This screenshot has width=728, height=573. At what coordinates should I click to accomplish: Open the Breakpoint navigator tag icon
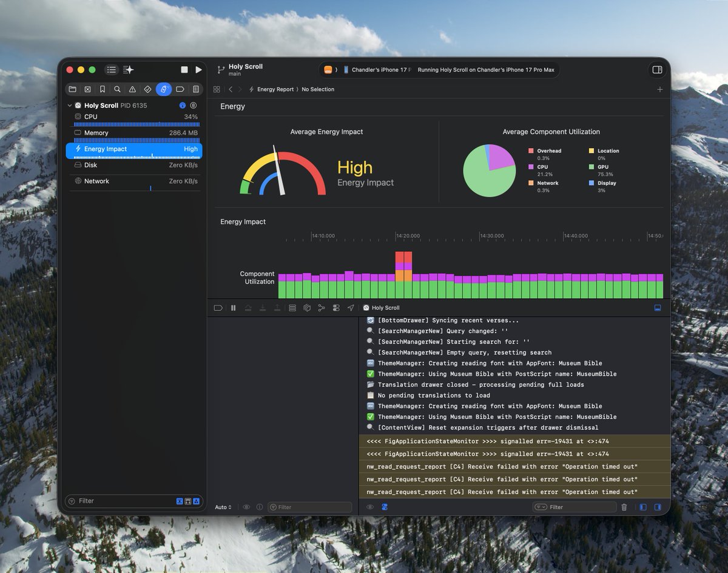(180, 89)
